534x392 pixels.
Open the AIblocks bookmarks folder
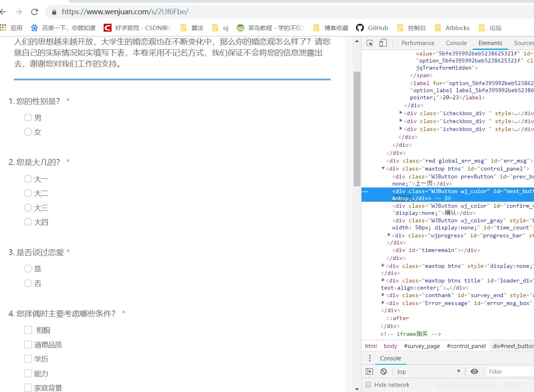click(x=452, y=28)
